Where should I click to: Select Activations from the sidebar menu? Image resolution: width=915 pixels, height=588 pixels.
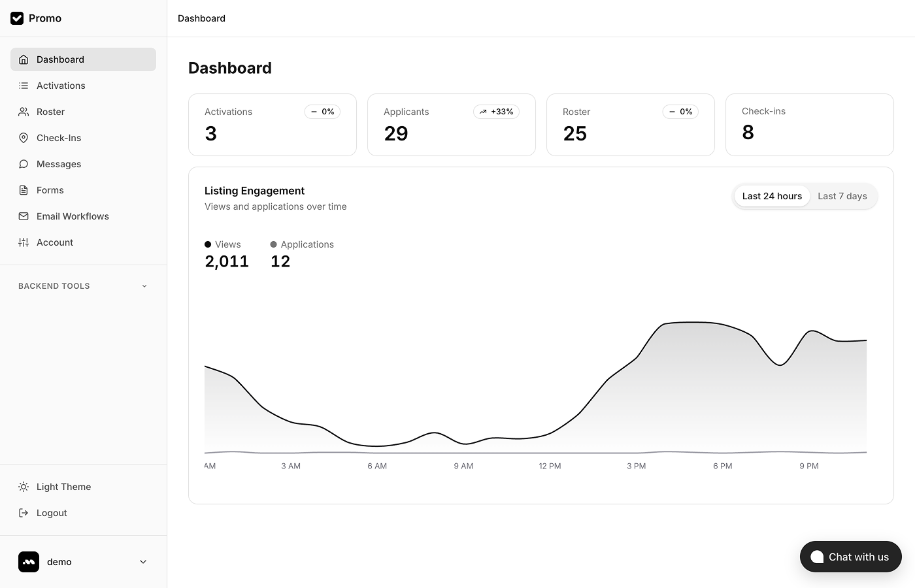(61, 86)
